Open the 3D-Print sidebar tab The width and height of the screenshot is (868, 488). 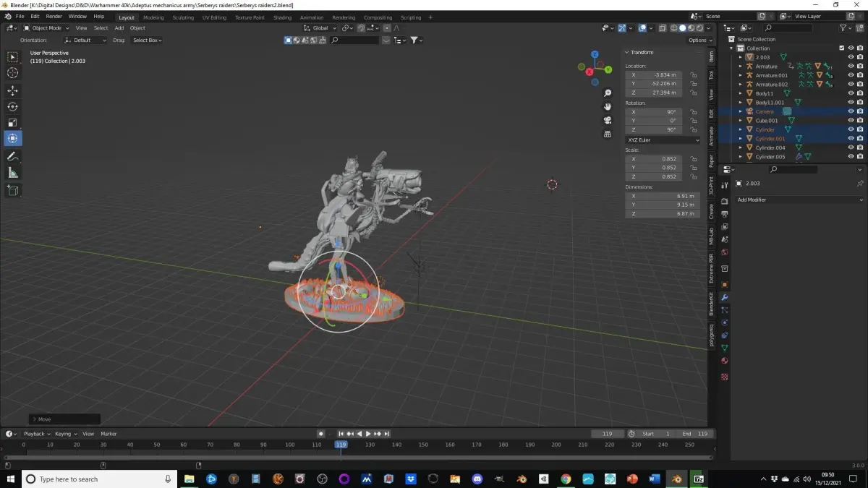(711, 187)
